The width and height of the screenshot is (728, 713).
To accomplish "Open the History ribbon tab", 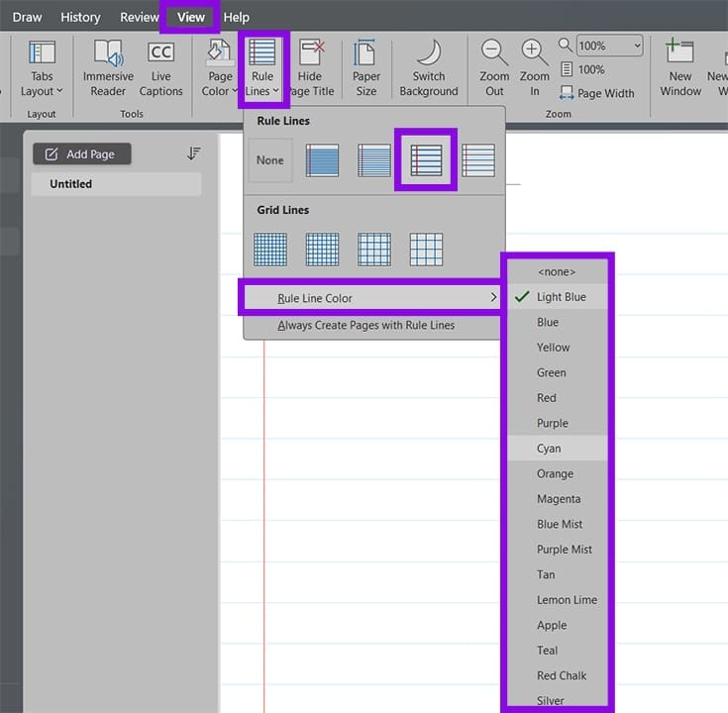I will (80, 17).
